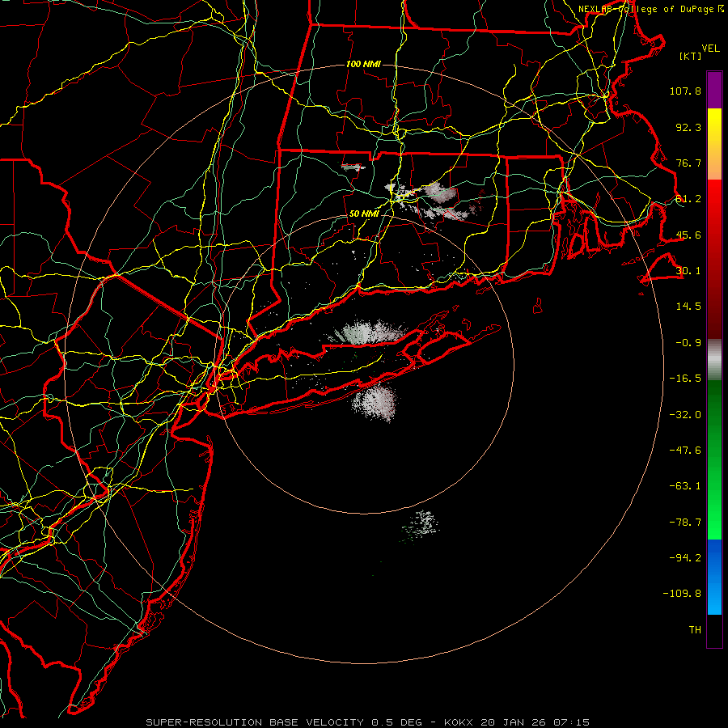Select the 76.7 velocity legend value
The image size is (728, 728).
click(x=688, y=163)
